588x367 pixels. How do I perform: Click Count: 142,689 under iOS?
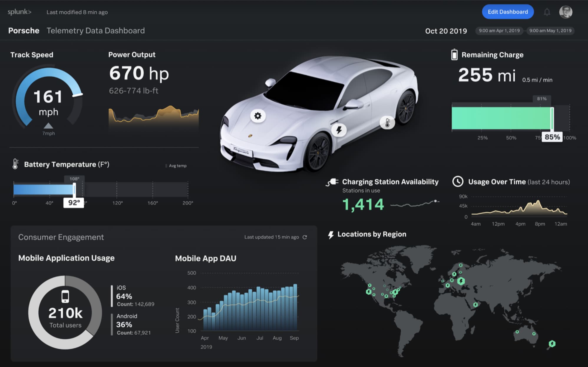[136, 304]
